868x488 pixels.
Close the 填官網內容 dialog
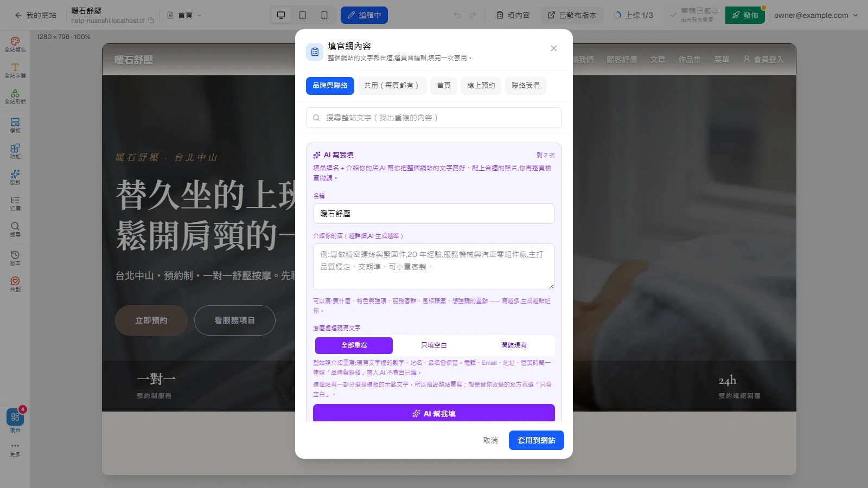click(x=554, y=48)
